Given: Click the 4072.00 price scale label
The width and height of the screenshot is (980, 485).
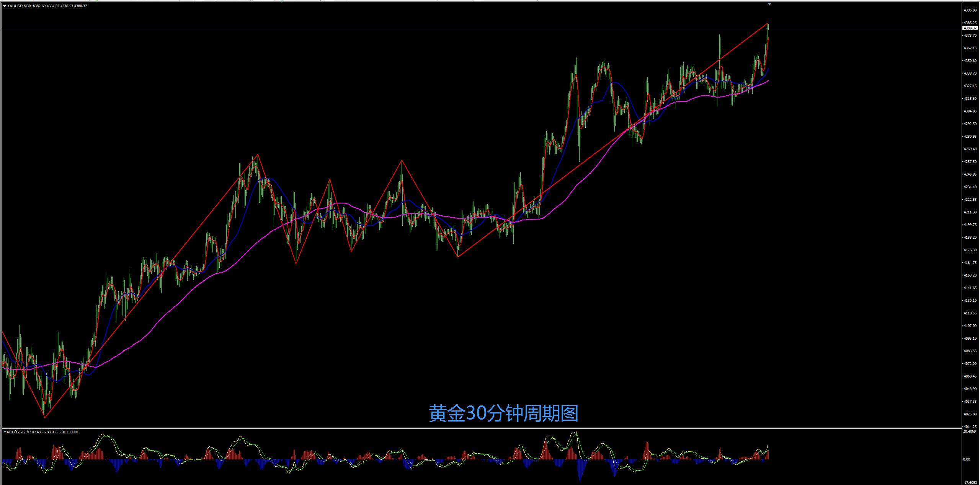Looking at the screenshot, I should point(970,364).
